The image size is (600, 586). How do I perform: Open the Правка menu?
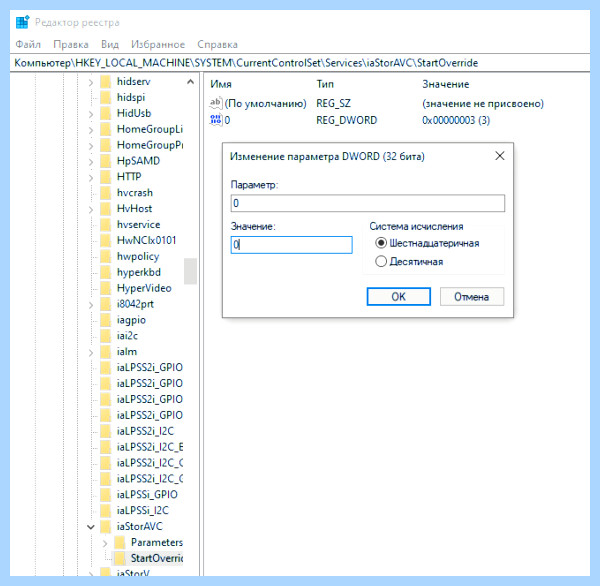pos(71,44)
